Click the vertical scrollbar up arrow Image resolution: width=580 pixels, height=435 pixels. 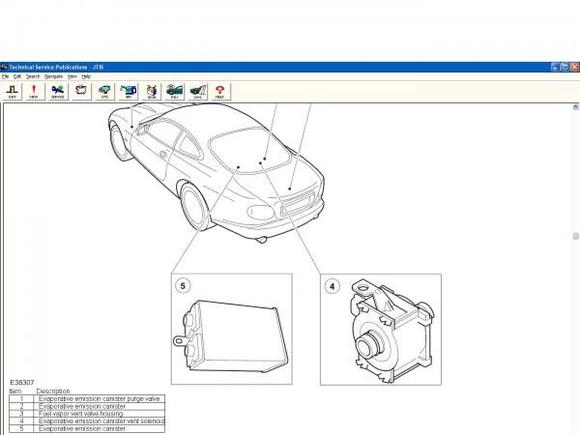click(x=576, y=107)
